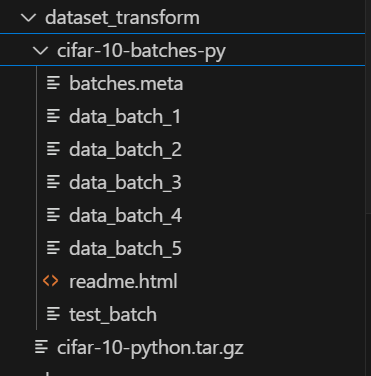Image resolution: width=371 pixels, height=376 pixels.
Task: Click the data_batch_4 file icon
Action: click(x=53, y=215)
